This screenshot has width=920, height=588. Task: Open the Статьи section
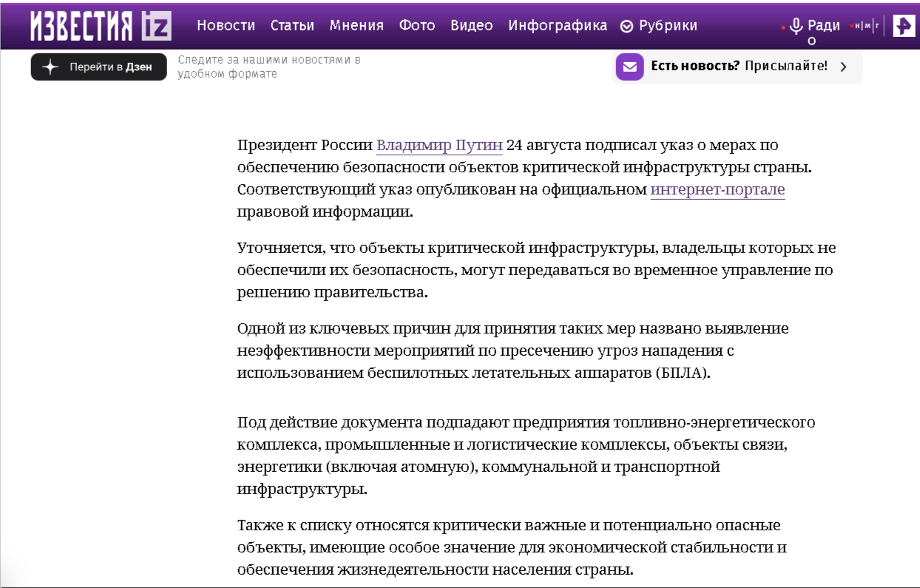[x=292, y=25]
